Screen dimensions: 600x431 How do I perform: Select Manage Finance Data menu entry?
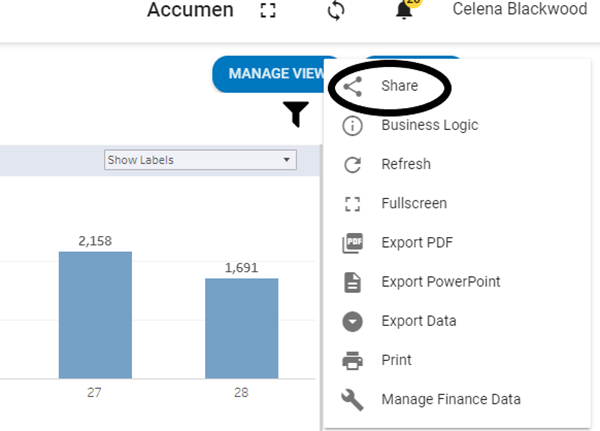click(x=450, y=400)
